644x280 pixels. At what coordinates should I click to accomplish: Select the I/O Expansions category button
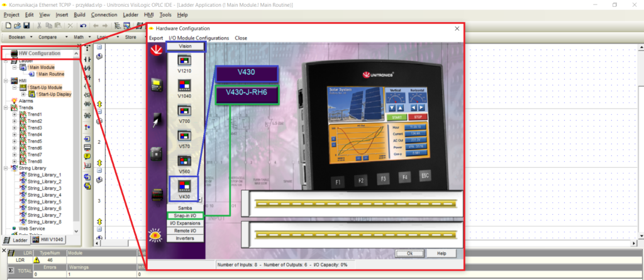click(x=186, y=223)
